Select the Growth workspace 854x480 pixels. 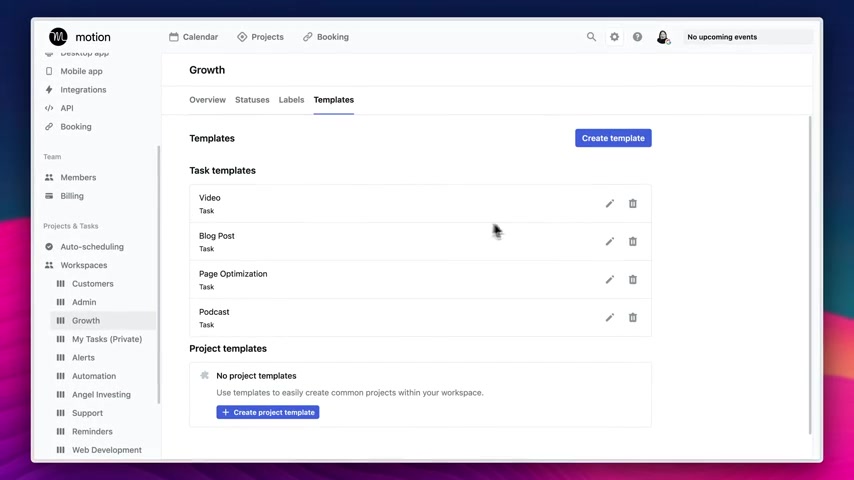[x=103, y=320]
